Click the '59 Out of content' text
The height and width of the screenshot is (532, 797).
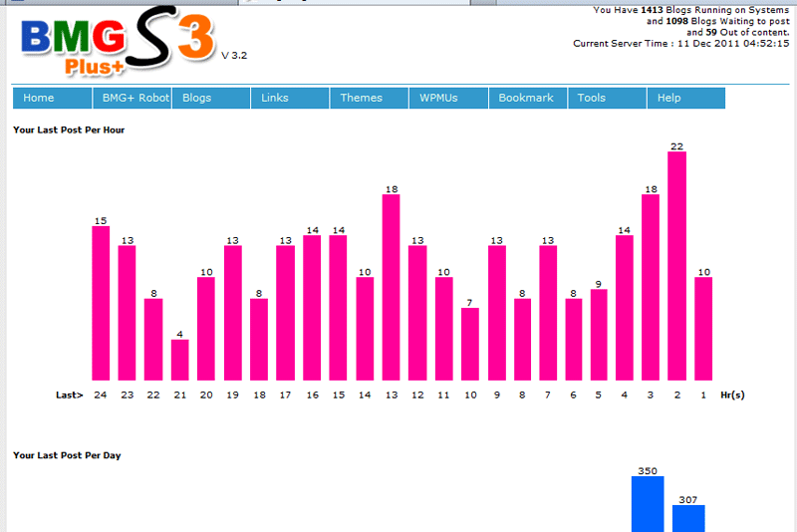pyautogui.click(x=747, y=32)
